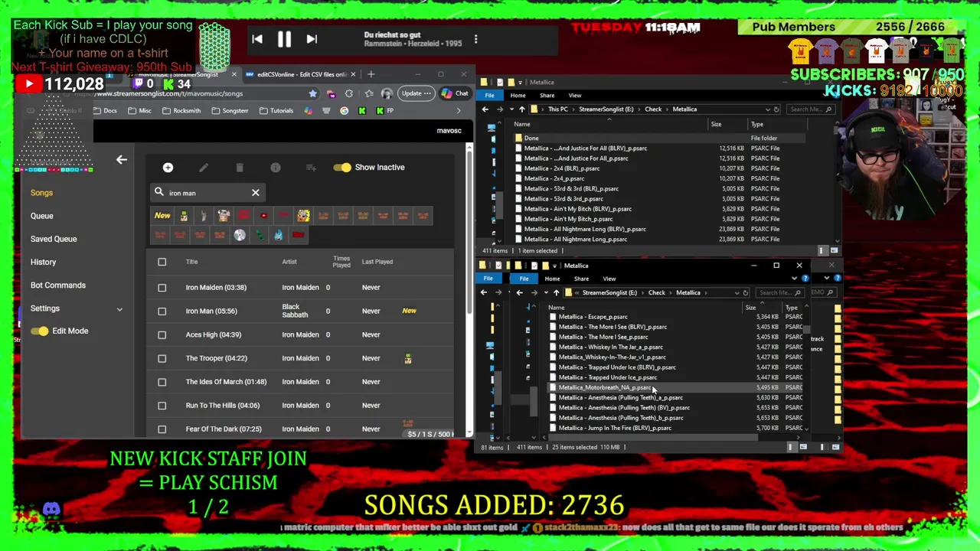
Task: Expand ribbon chevron in bottom Explorer window
Action: [x=794, y=279]
